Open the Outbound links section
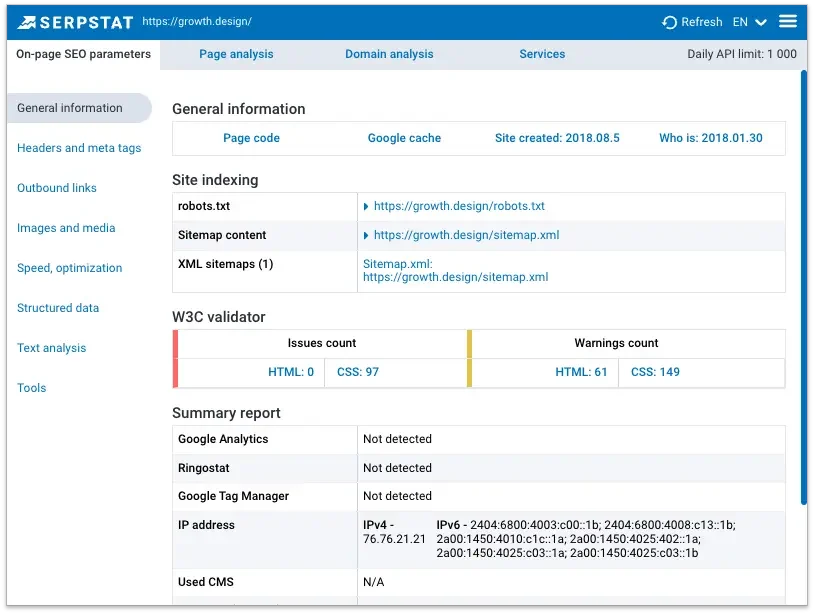 tap(57, 187)
